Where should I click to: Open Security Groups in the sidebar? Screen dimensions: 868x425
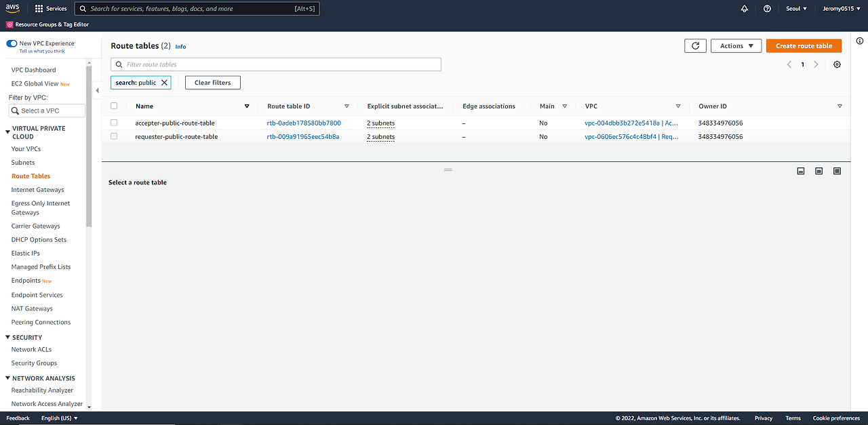point(34,363)
